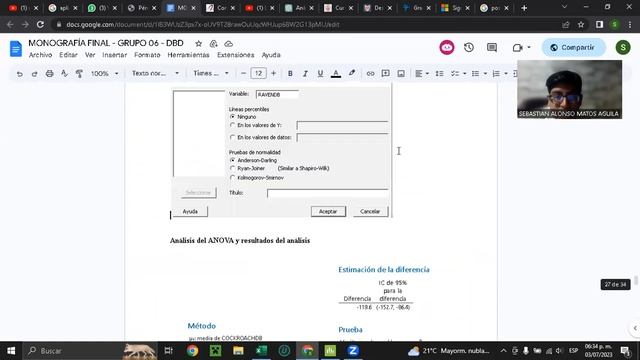
Task: Click Estimación de la diferencia heading
Action: coord(384,269)
